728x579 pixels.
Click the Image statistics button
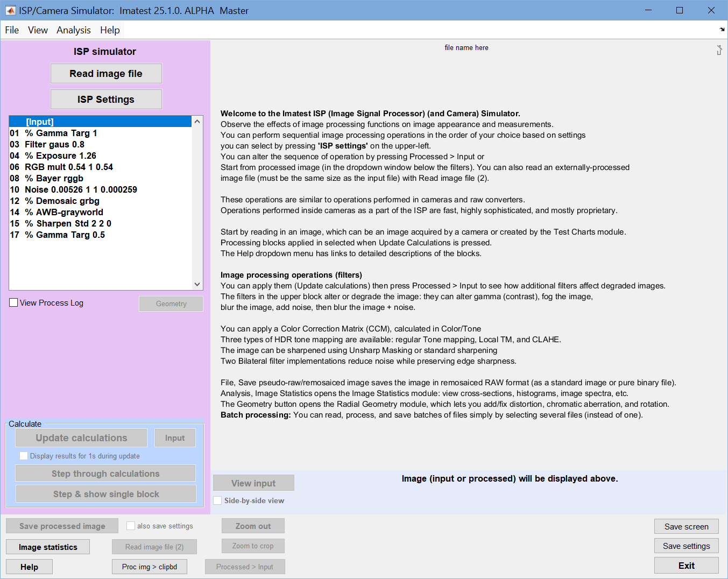pos(48,547)
